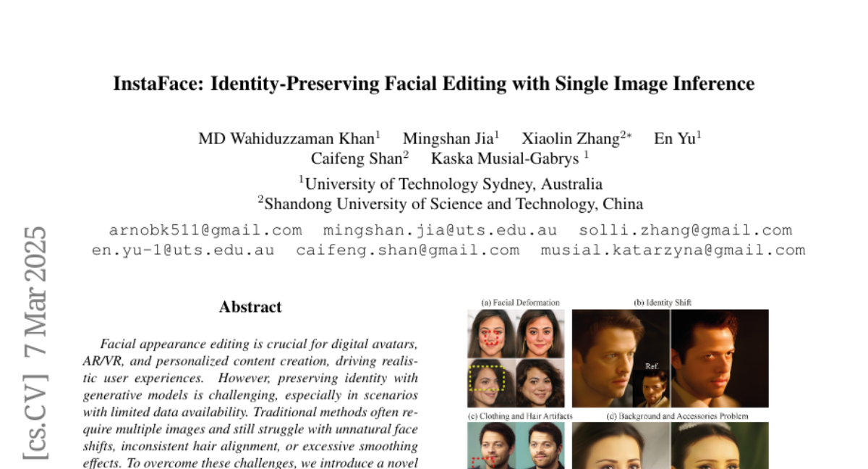Click the Abstract section heading
This screenshot has width=868, height=469.
pyautogui.click(x=250, y=307)
